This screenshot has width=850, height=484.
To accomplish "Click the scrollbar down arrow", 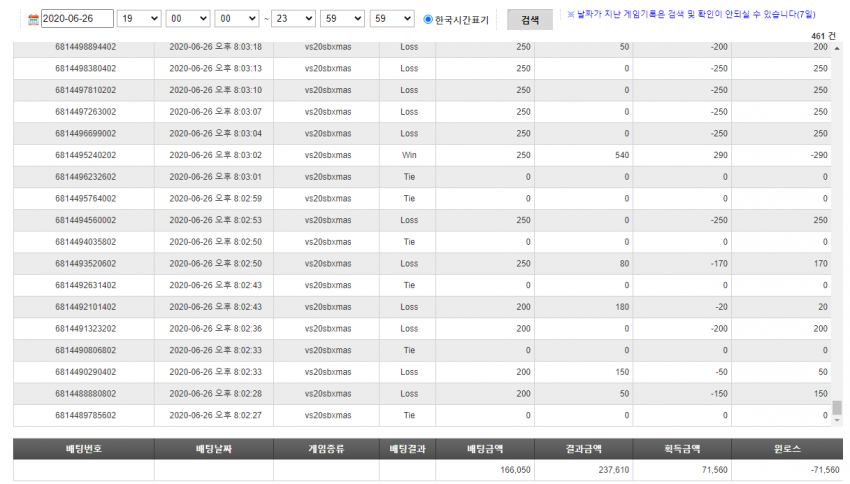I will click(837, 421).
